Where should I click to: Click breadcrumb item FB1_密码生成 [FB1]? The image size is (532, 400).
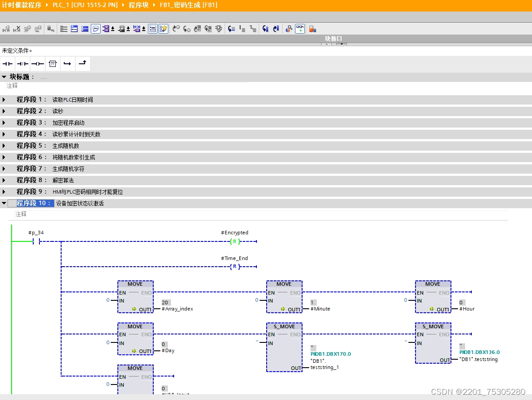(188, 5)
